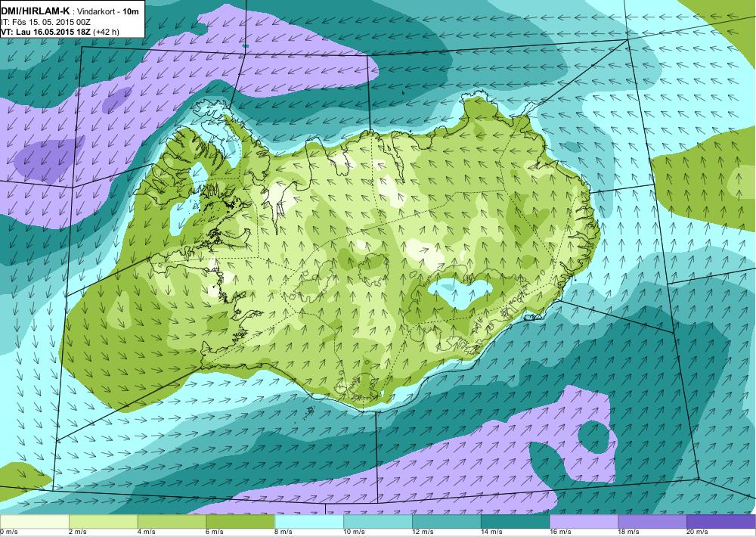756x537 pixels.
Task: Click the '(+42 h)' forecast offset text
Action: pyautogui.click(x=106, y=32)
